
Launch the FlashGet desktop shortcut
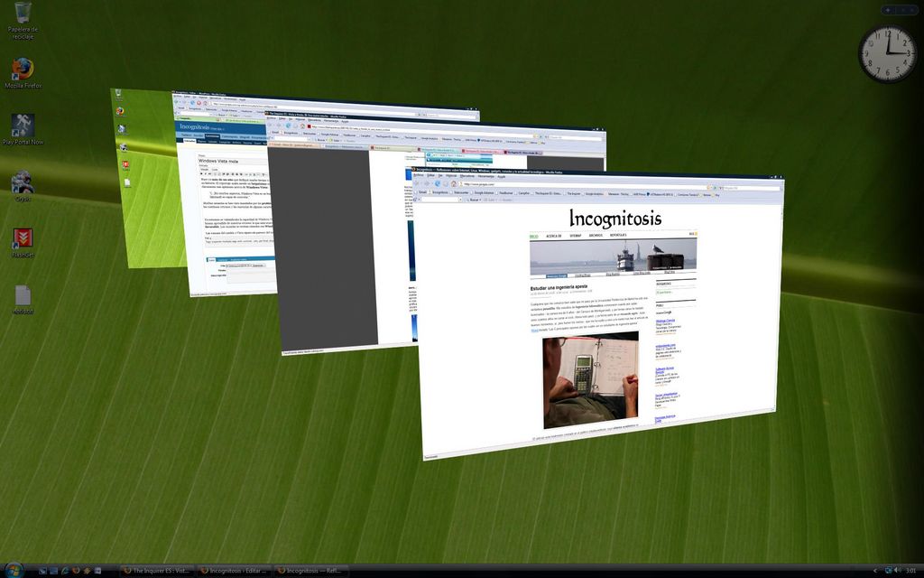point(23,239)
